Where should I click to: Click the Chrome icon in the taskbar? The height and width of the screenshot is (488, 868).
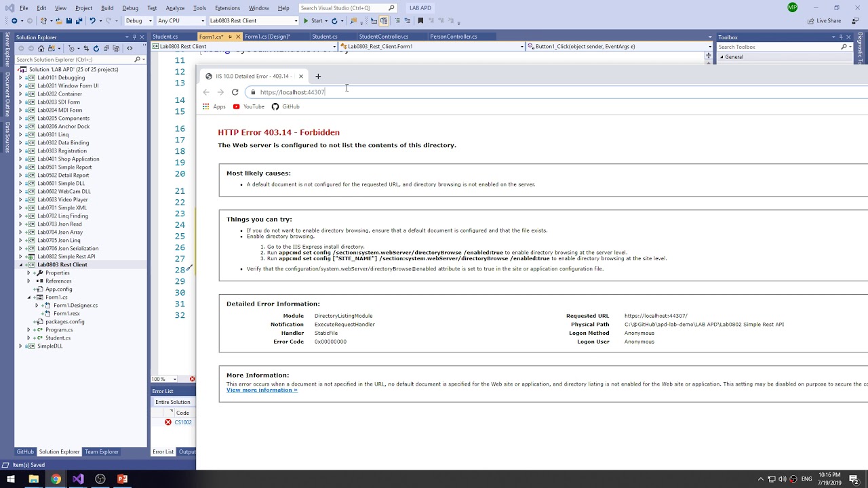point(56,479)
